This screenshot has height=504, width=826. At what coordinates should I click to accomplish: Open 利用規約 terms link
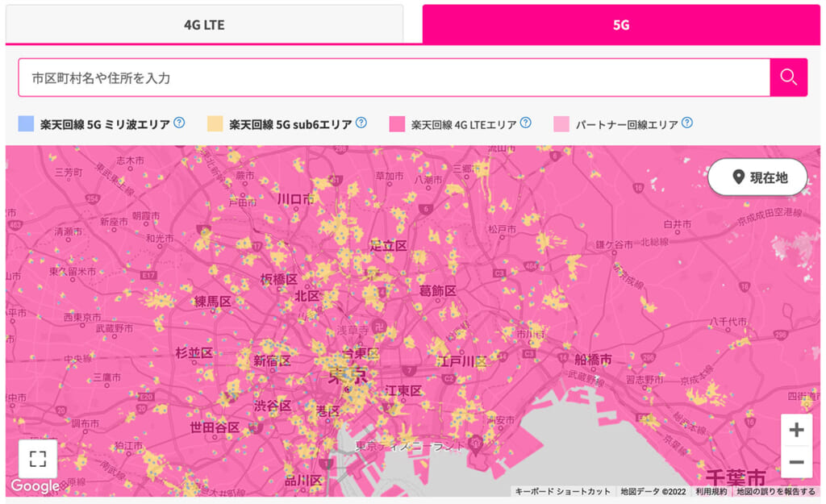pos(711,491)
